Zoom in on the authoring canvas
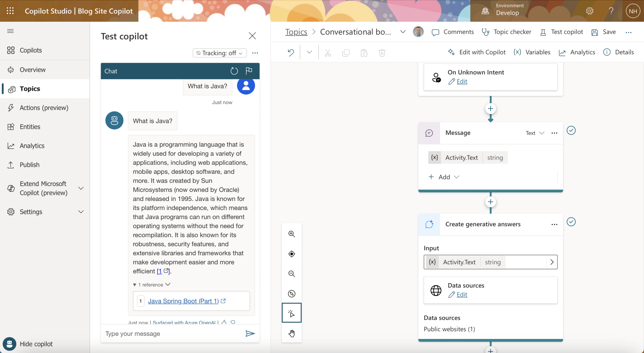Viewport: 644px width, 353px height. pyautogui.click(x=292, y=234)
